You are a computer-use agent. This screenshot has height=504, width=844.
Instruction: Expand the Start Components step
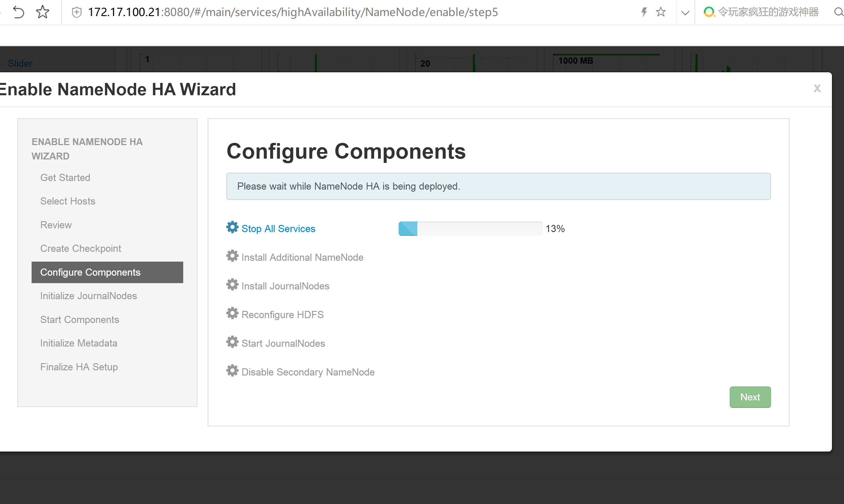79,319
